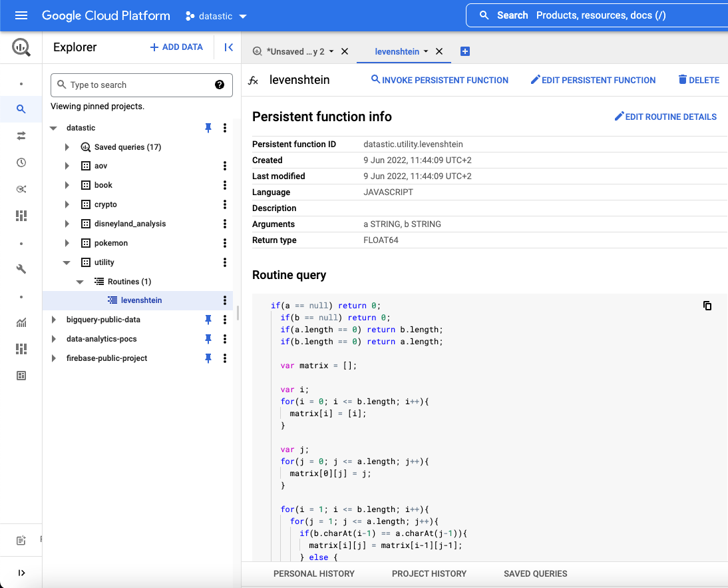
Task: Copy the routine query code
Action: 707,306
